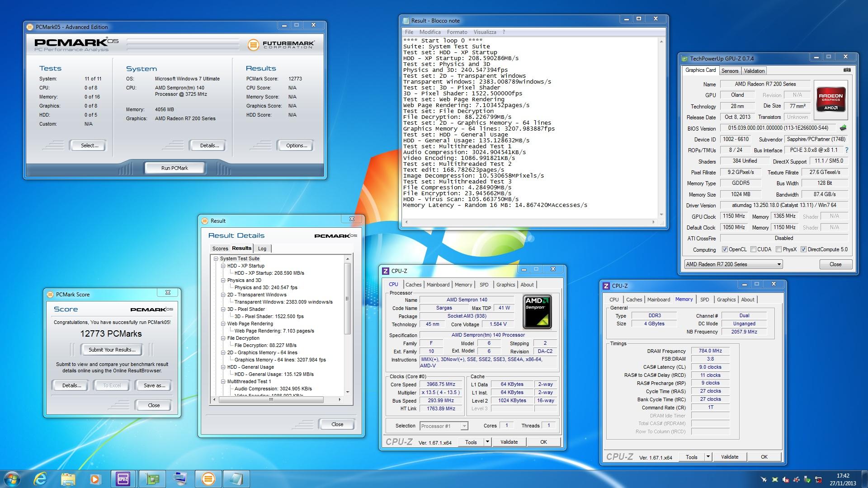Switch to PCMark05 orange taskbar icon

(x=208, y=479)
